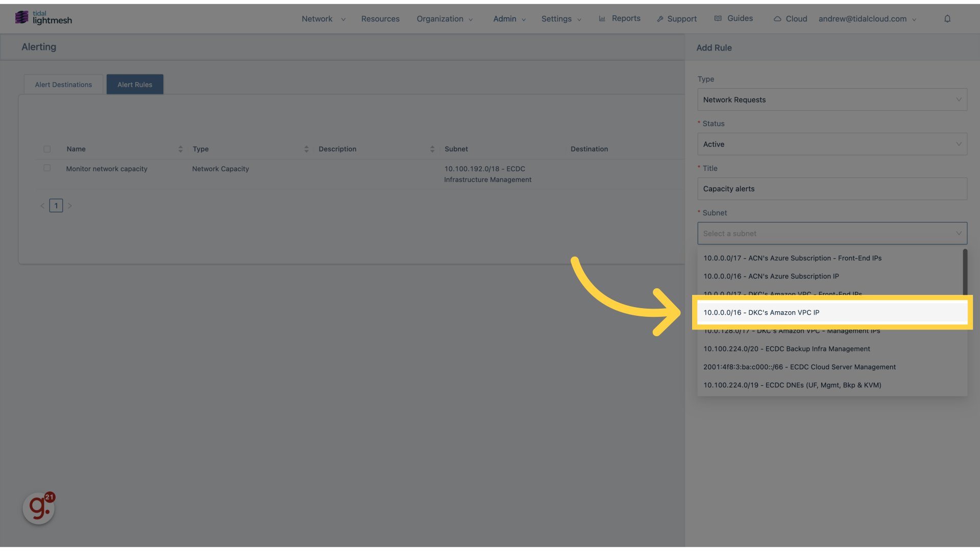Sort table by Name column
The height and width of the screenshot is (551, 980).
(x=180, y=149)
